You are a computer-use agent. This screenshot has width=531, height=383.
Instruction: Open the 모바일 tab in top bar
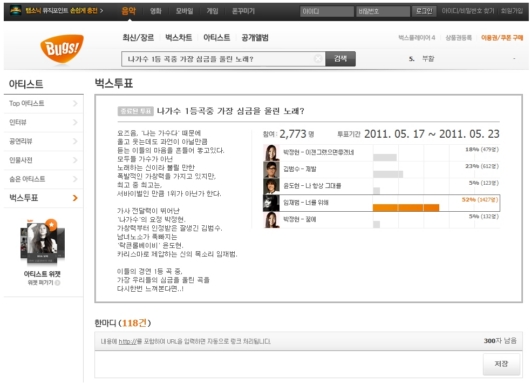(185, 11)
